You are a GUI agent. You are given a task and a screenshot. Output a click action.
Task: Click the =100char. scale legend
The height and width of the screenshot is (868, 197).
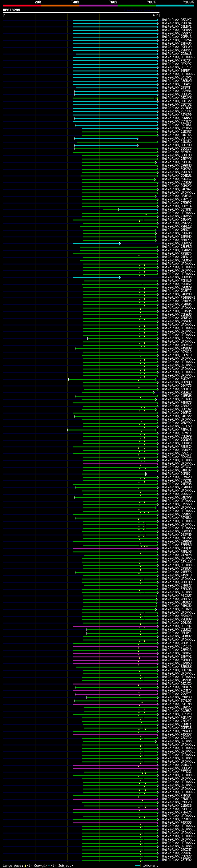point(147,865)
